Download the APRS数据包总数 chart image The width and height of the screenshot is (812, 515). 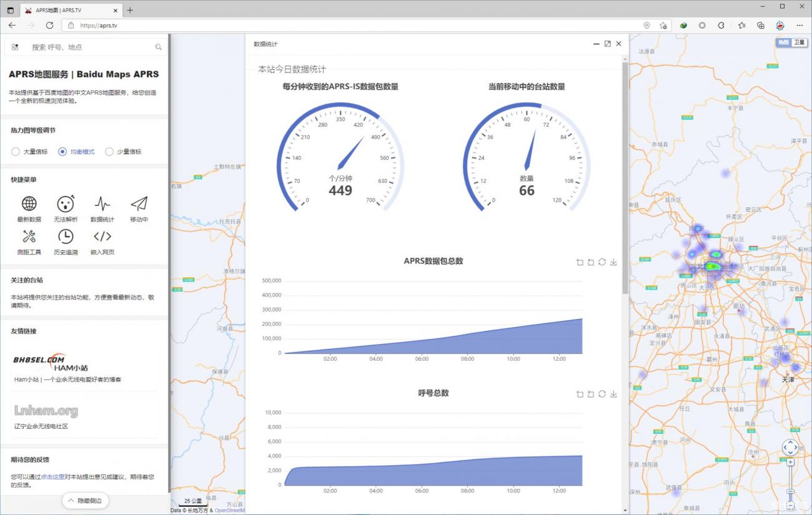pos(613,262)
